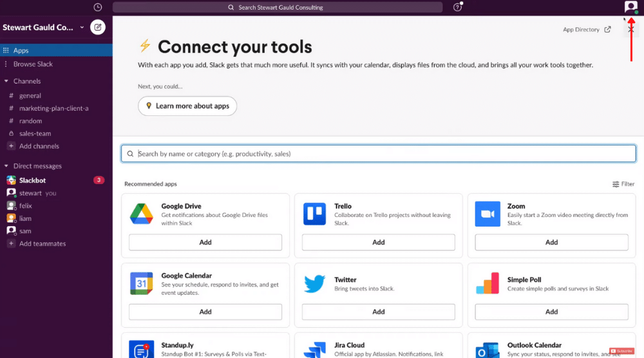Click the Google Calendar app logo
644x358 pixels.
(142, 283)
